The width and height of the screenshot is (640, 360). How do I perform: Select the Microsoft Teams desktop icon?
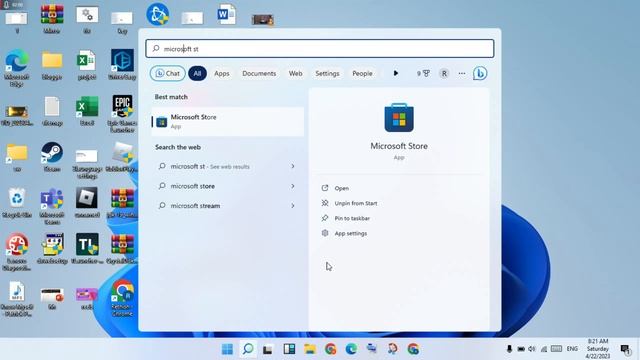click(x=52, y=207)
